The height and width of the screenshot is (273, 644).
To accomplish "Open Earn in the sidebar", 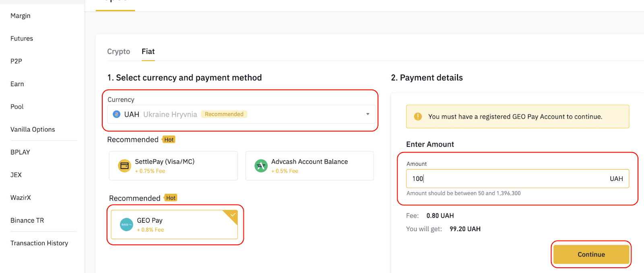I will pyautogui.click(x=17, y=84).
